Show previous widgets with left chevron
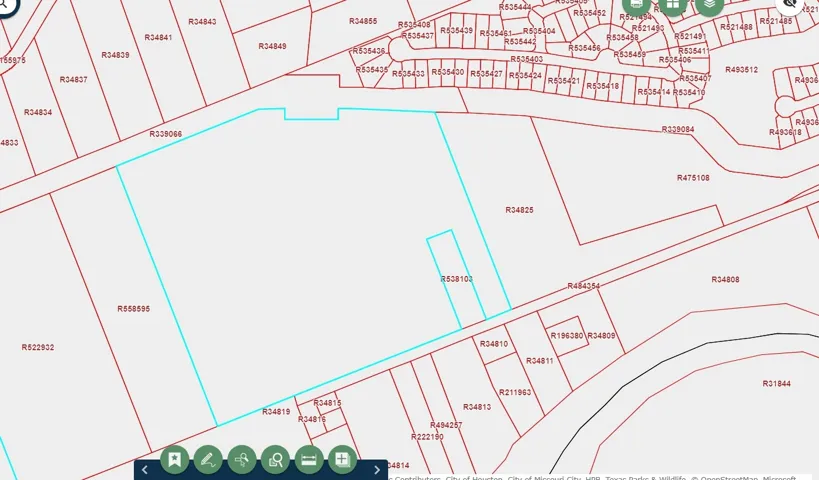The image size is (819, 480). [x=145, y=470]
